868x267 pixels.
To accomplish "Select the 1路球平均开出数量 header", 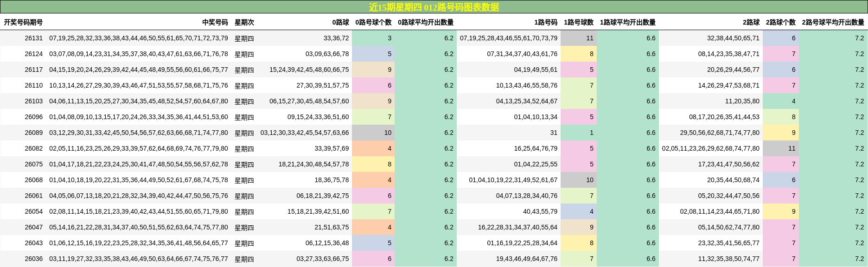I will tap(628, 22).
